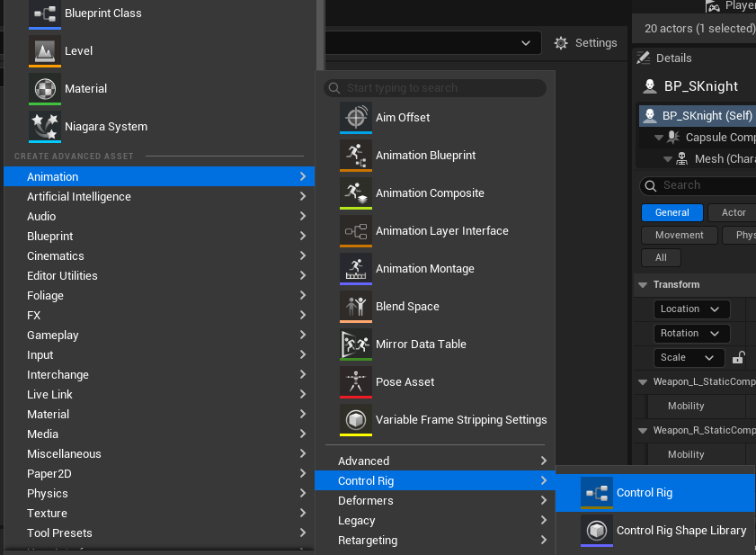The height and width of the screenshot is (555, 756).
Task: Click the BP_SKnight actor icon in header
Action: point(650,86)
